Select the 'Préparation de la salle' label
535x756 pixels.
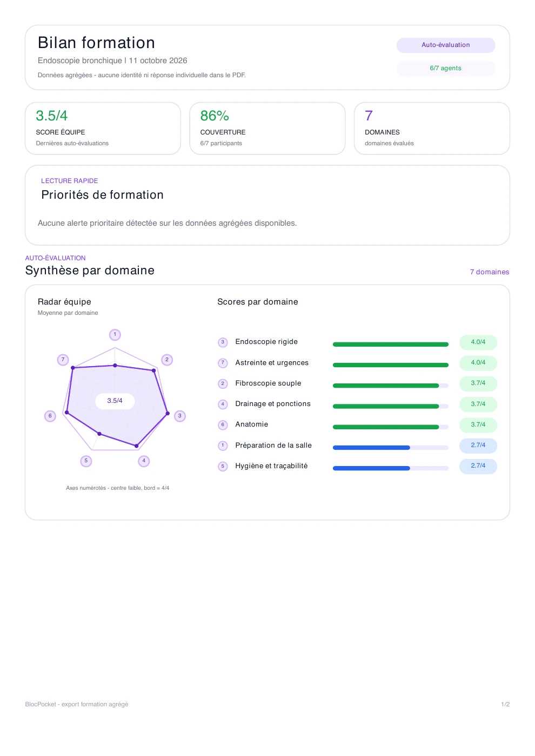click(x=273, y=446)
